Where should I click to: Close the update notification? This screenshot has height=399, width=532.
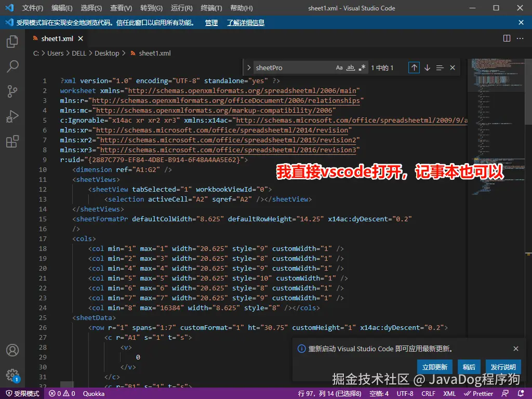click(x=516, y=349)
